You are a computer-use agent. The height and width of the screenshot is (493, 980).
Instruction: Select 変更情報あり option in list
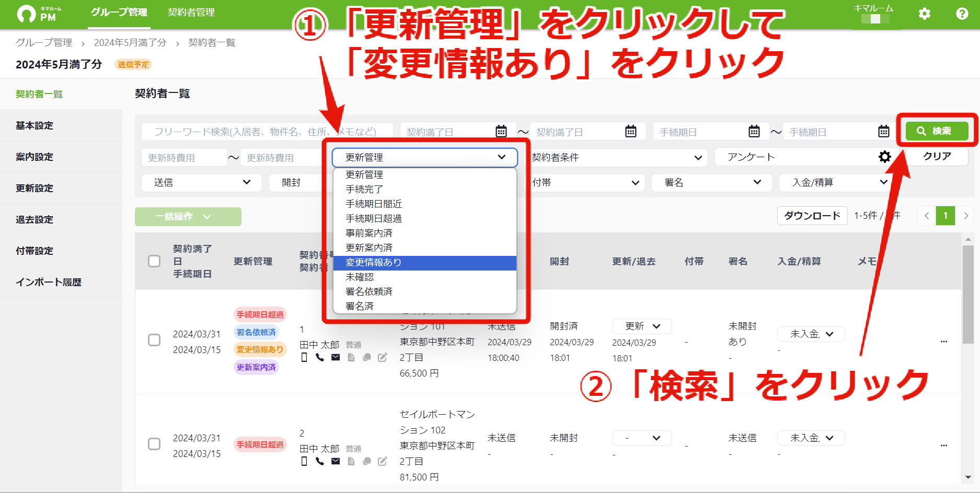coord(425,263)
